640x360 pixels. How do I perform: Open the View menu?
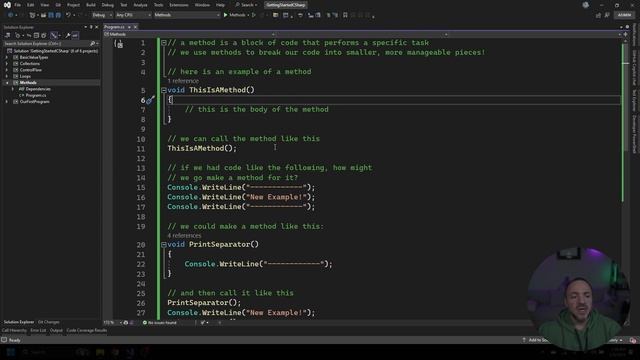pyautogui.click(x=44, y=5)
